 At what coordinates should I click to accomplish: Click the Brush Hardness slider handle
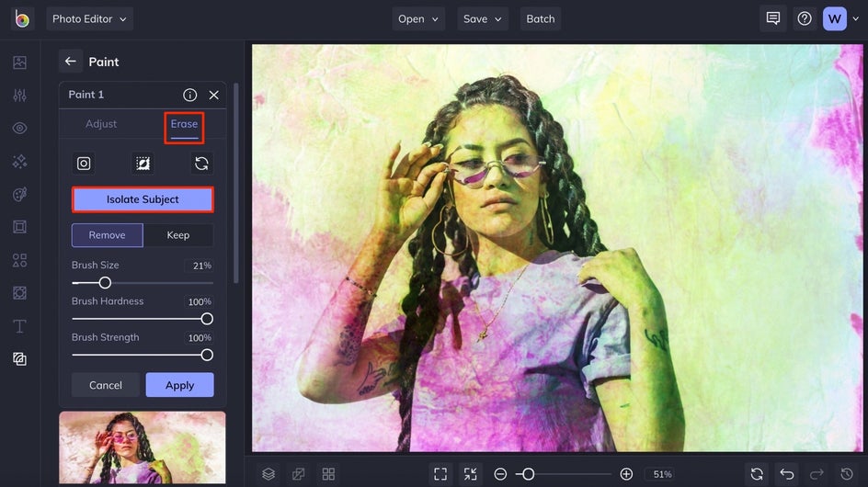pyautogui.click(x=207, y=319)
